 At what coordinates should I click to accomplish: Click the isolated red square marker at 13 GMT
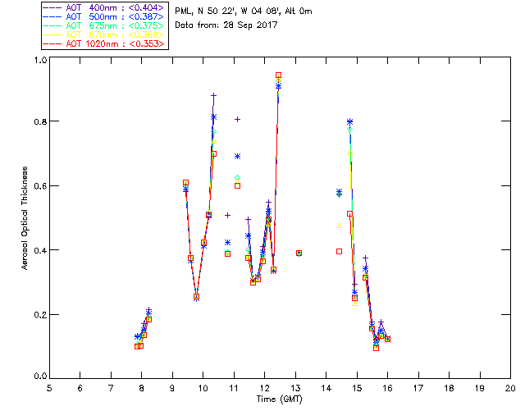pyautogui.click(x=299, y=253)
